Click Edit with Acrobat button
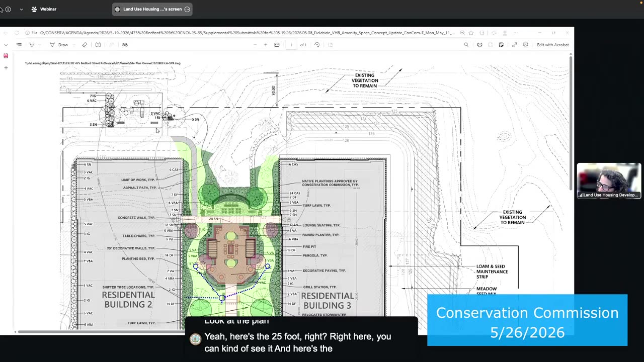Viewport: 644px width, 362px height. click(552, 45)
